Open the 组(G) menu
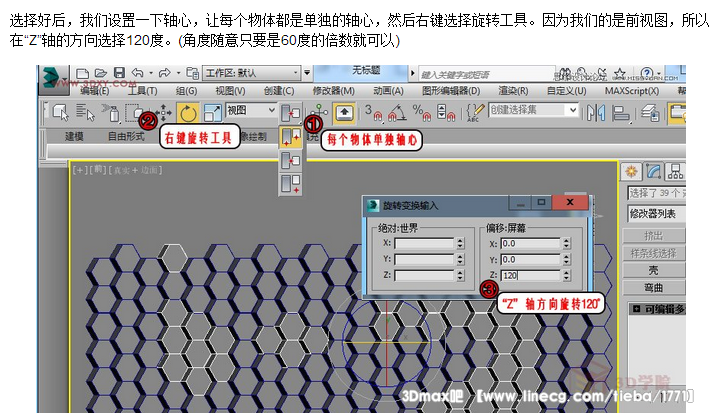 [x=186, y=91]
